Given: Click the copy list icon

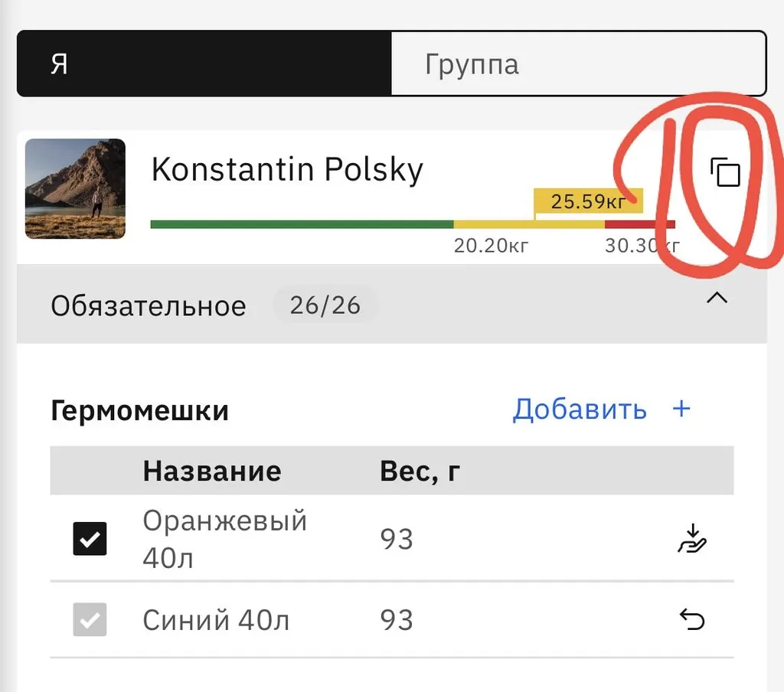Looking at the screenshot, I should point(725,172).
